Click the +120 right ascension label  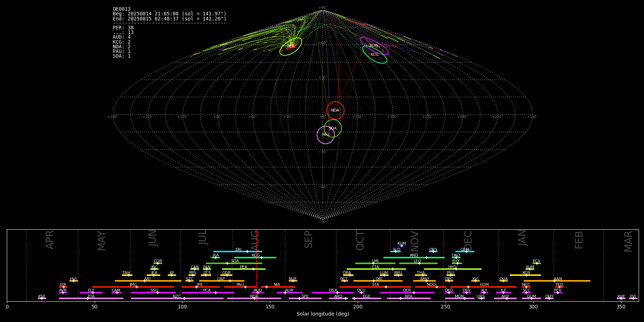[x=182, y=117]
